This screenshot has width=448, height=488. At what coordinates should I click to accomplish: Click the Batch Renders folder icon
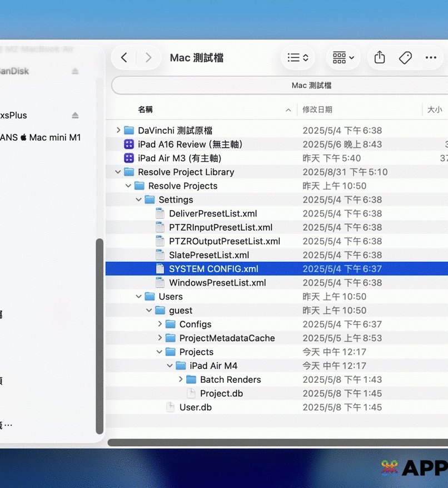point(191,379)
